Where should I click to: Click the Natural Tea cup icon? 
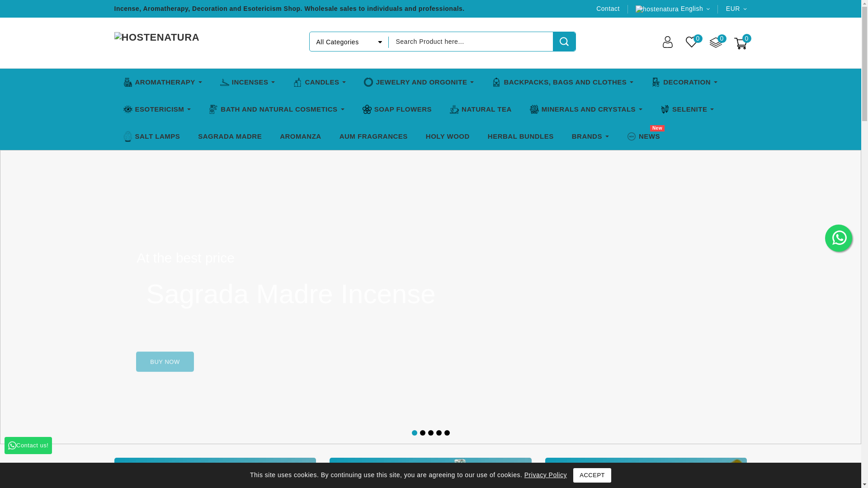[454, 109]
